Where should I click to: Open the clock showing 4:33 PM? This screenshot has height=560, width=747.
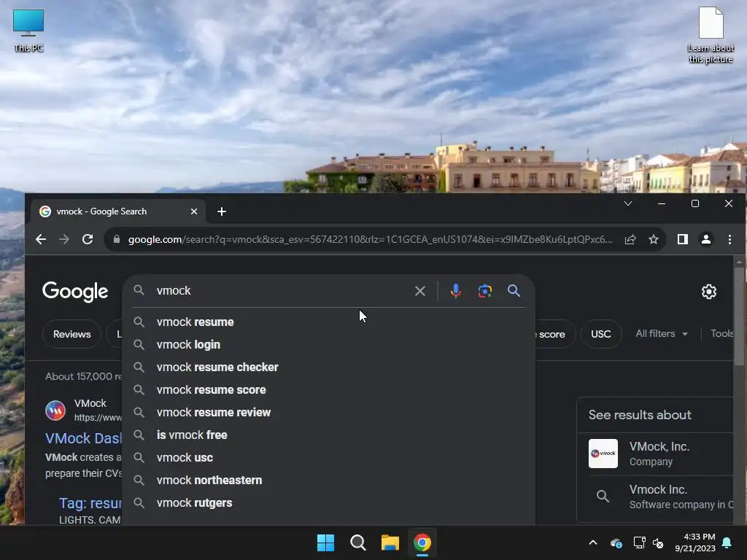pos(695,542)
